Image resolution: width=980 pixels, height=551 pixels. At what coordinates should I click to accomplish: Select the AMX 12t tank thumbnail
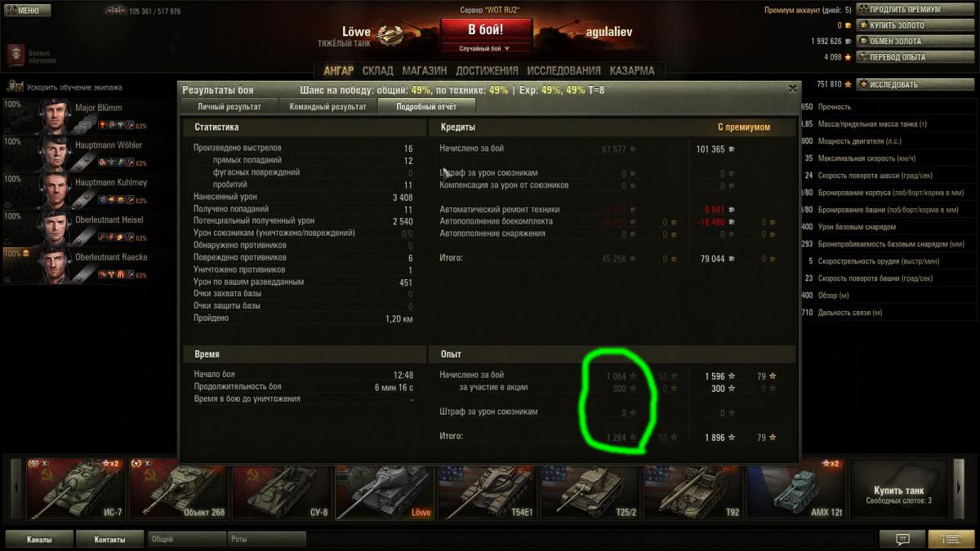click(795, 490)
